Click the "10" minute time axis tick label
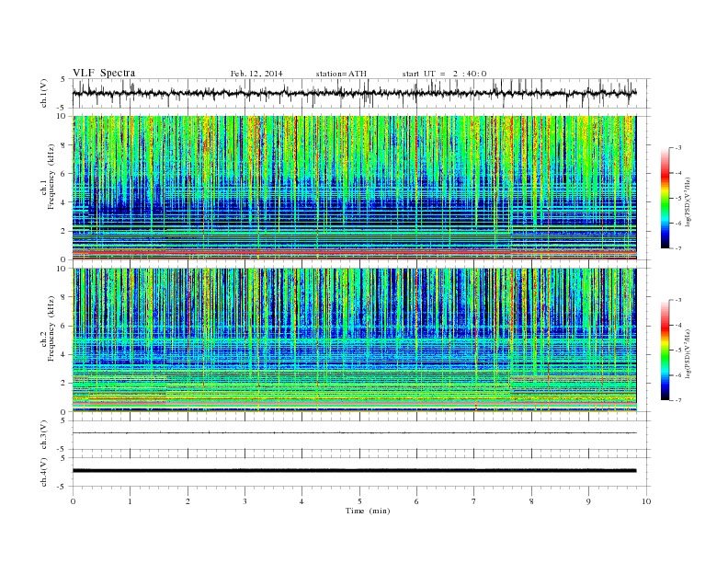Viewport: 728px width, 563px height. [646, 501]
